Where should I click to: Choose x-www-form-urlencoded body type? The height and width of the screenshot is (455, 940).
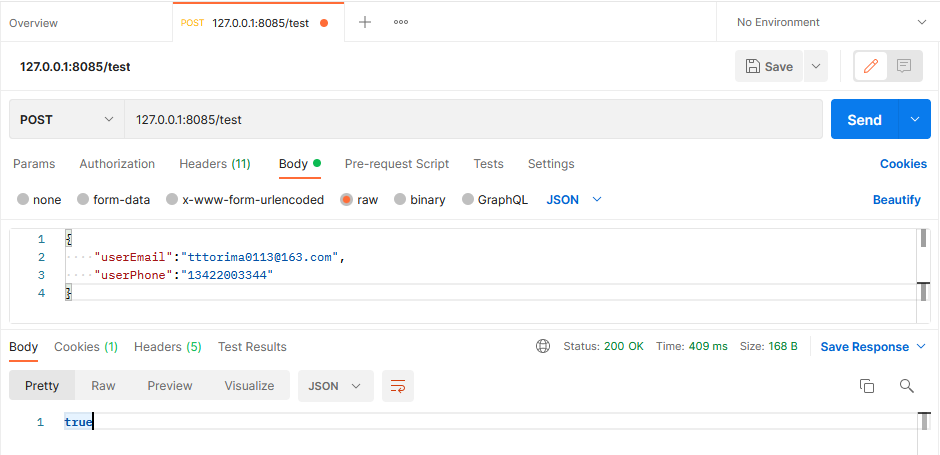pos(172,200)
